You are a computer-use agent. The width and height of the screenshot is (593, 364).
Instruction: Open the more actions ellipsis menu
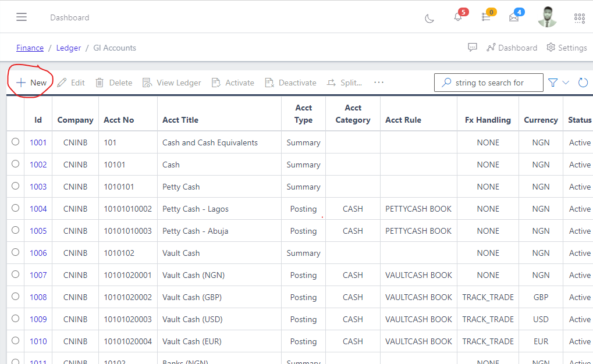click(379, 83)
